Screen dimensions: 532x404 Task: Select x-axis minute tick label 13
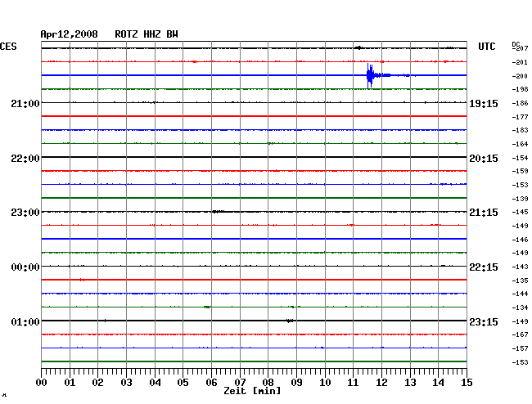tap(410, 383)
